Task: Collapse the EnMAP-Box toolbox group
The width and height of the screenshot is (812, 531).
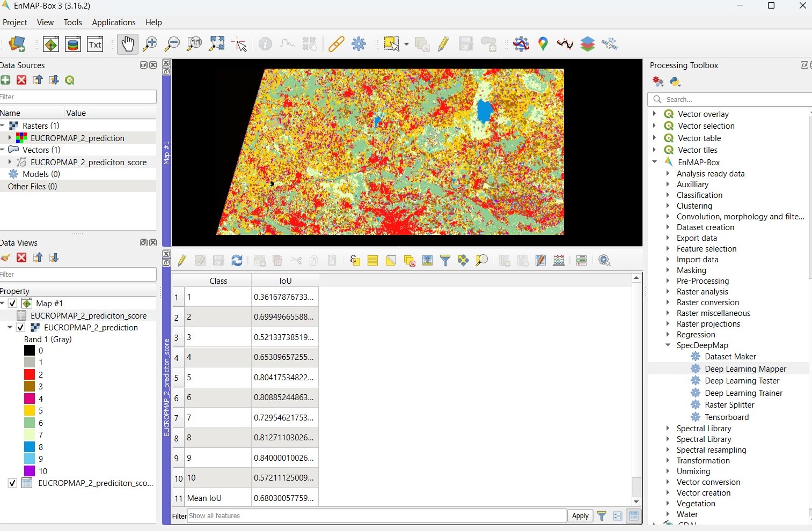Action: (654, 161)
